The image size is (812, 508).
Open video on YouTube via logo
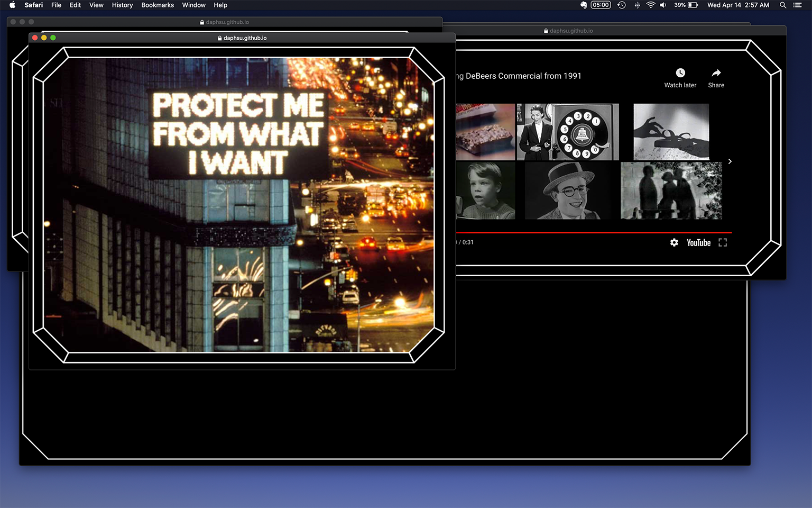tap(698, 242)
